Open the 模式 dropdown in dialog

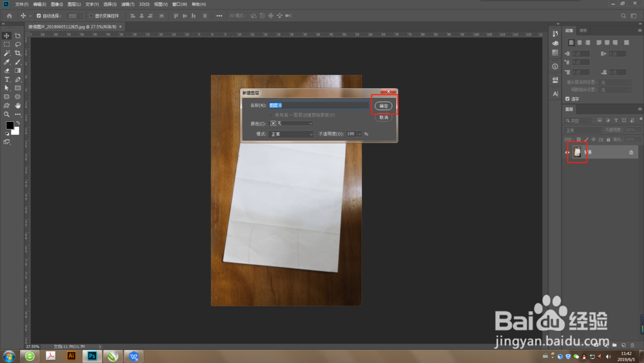click(x=291, y=134)
